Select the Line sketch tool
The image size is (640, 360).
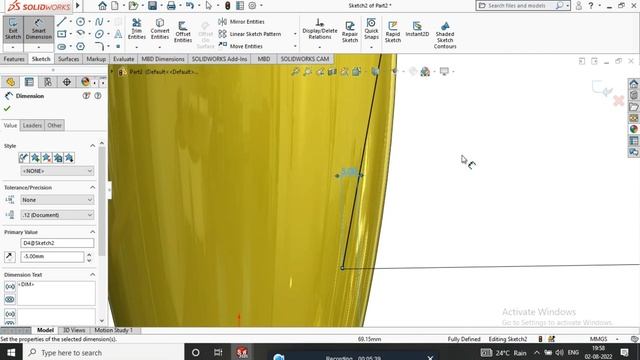(62, 22)
